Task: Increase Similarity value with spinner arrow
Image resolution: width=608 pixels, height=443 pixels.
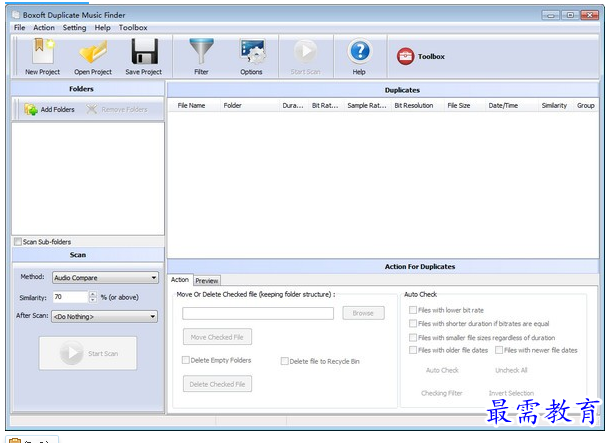Action: coord(93,294)
